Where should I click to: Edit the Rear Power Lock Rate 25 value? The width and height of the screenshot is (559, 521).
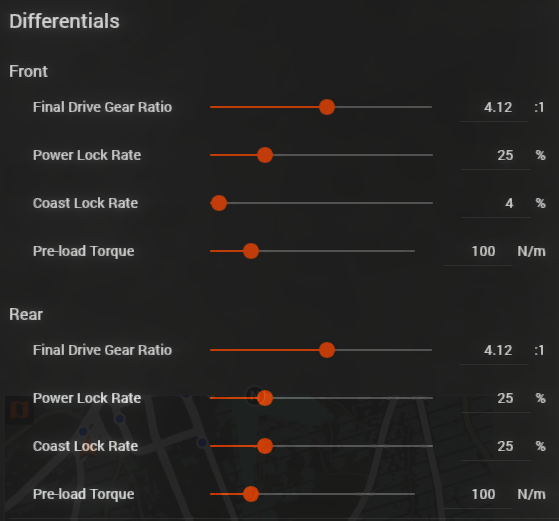click(x=496, y=398)
